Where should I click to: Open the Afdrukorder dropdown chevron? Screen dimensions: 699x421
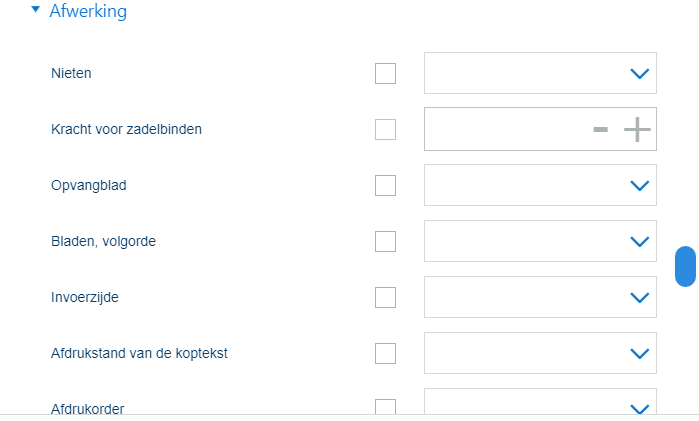pos(639,407)
